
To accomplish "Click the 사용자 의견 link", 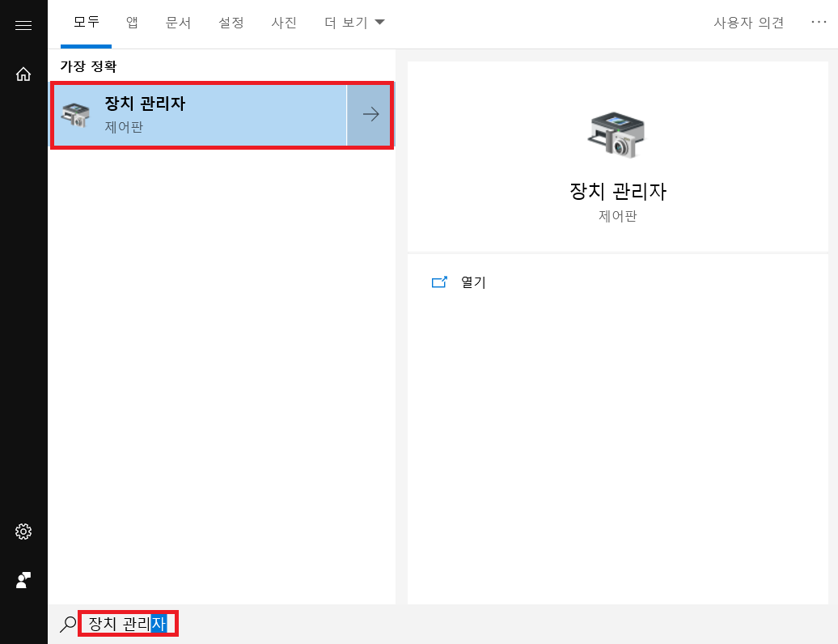I will point(749,23).
